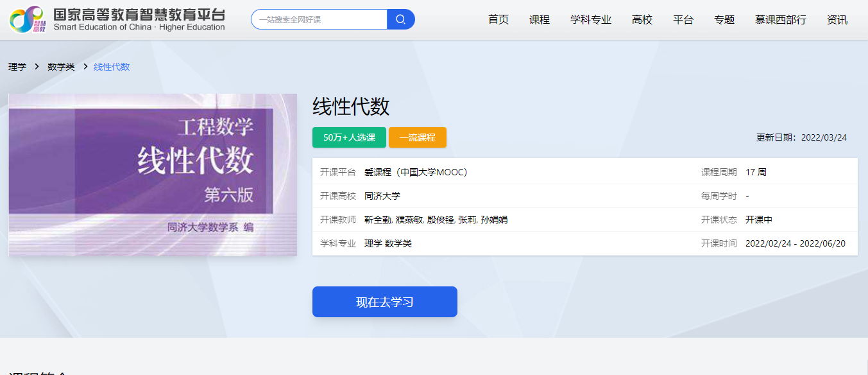This screenshot has width=868, height=375.
Task: Click the search input field
Action: 319,19
